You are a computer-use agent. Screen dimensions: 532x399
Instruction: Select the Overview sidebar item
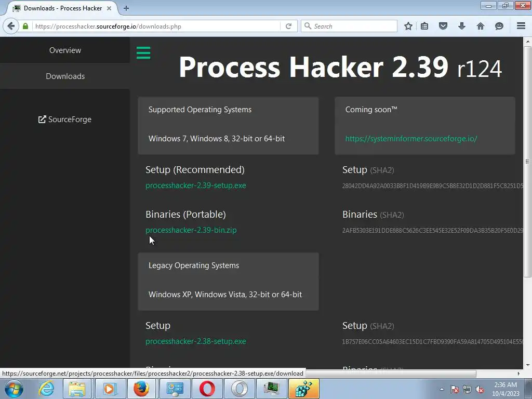(65, 50)
